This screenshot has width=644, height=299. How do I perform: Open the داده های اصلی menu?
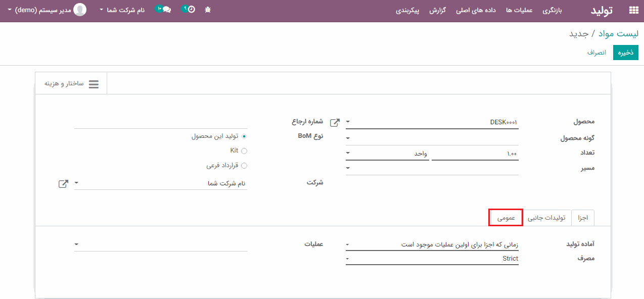[x=476, y=11]
